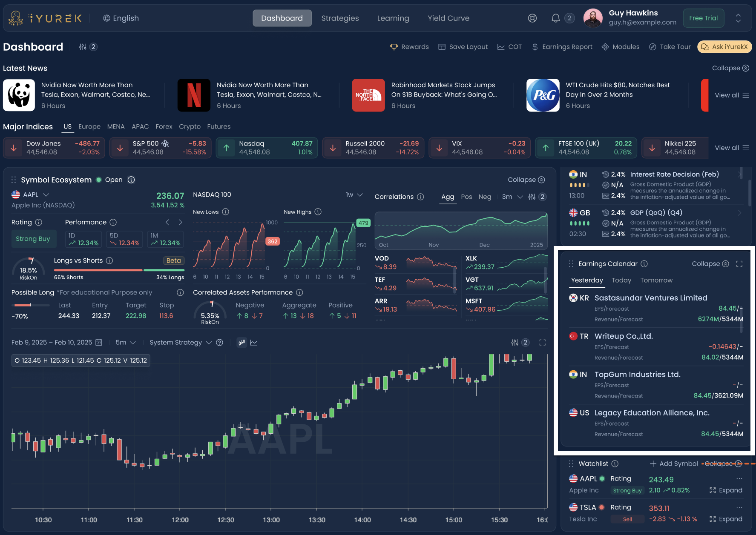Click the Longs vs Shorts ratio bar

[119, 270]
